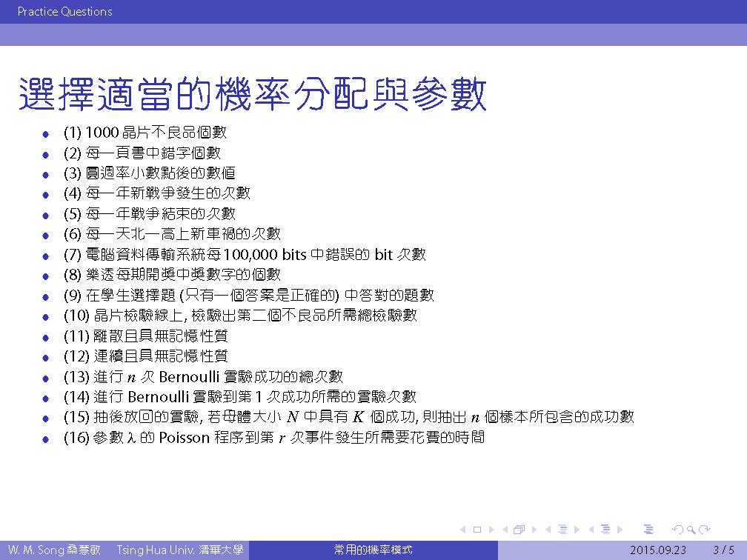
Task: Click the section navigation icon
Action: [605, 530]
